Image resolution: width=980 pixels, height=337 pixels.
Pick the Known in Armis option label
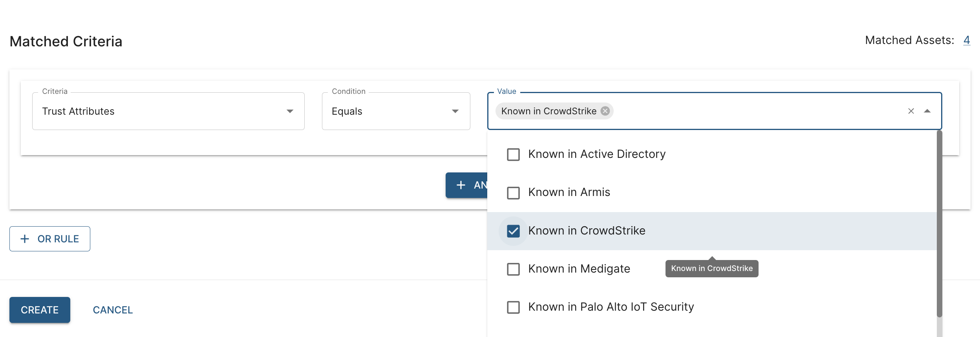(569, 192)
